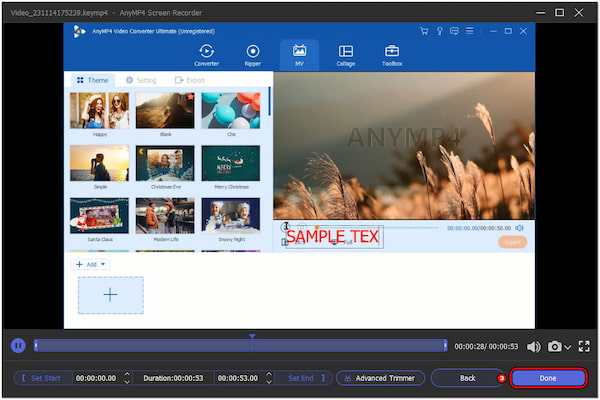This screenshot has width=600, height=400.
Task: Decrease the start time with the down arrow
Action: click(x=127, y=382)
